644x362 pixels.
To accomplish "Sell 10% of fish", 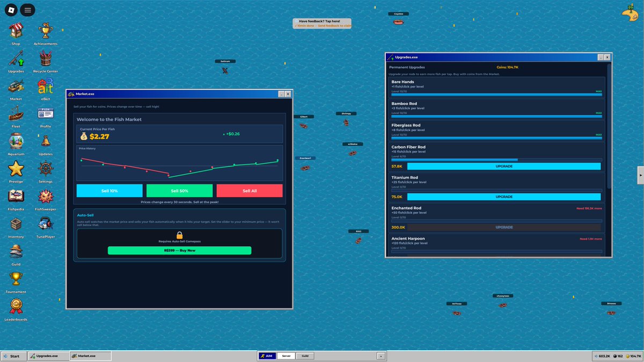I will [109, 191].
